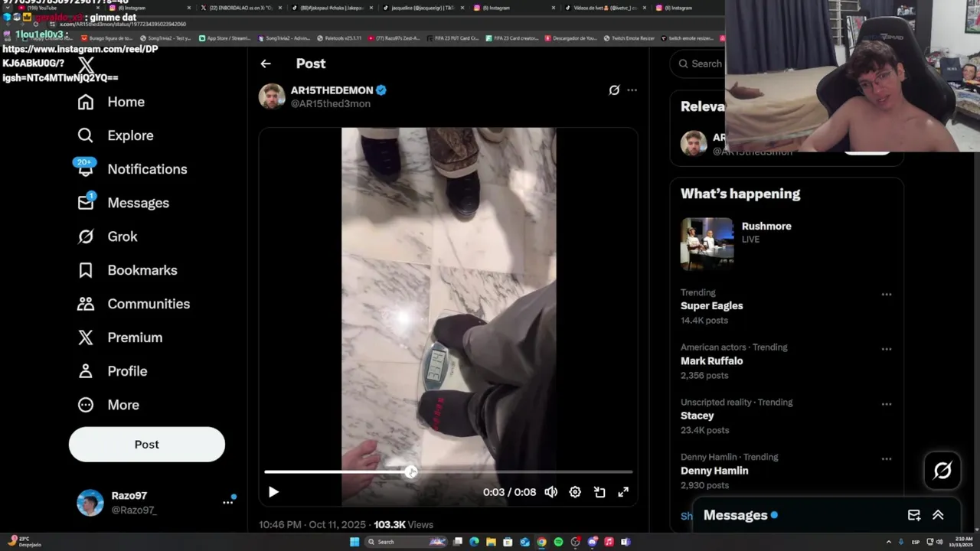Screen dimensions: 980x551
Task: Open Mark Ruffalo trending topic
Action: click(x=711, y=361)
